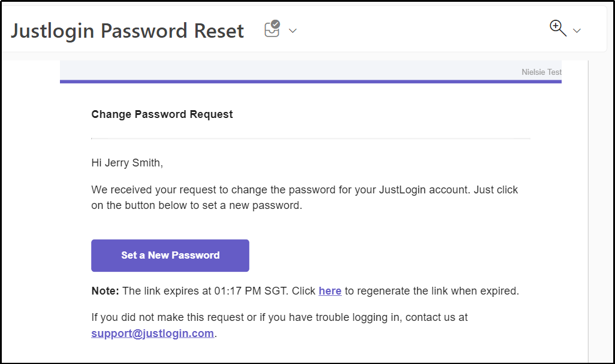This screenshot has height=364, width=615.
Task: Click the magnifier zoom-in icon
Action: click(x=557, y=29)
